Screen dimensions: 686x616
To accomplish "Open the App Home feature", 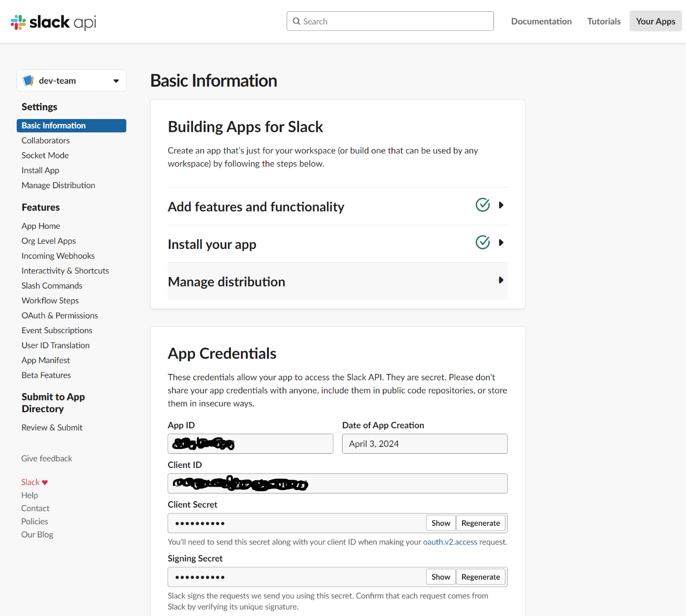I will [41, 226].
